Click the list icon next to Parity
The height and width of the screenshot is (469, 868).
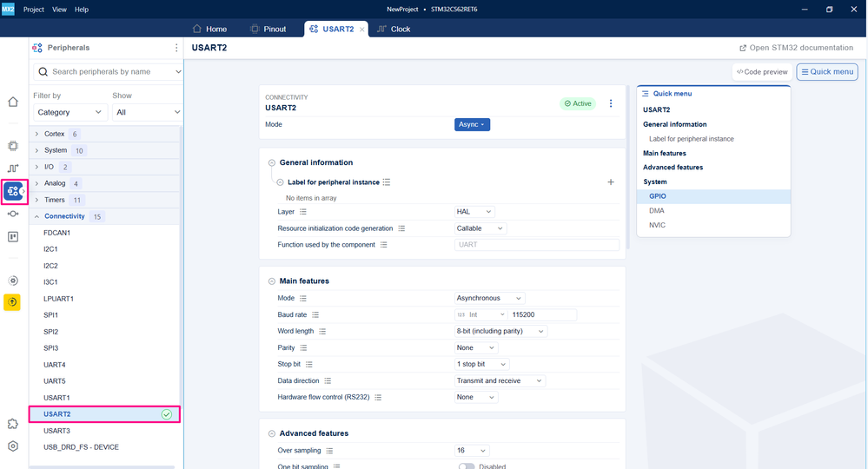[x=303, y=348]
